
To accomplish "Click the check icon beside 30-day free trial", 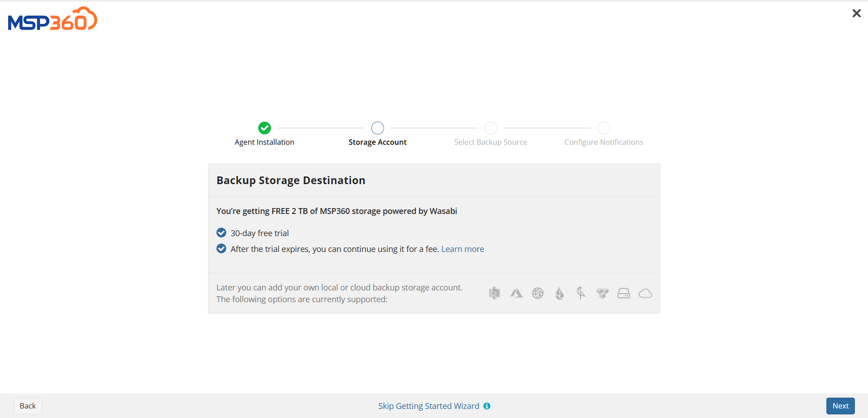I will coord(221,233).
